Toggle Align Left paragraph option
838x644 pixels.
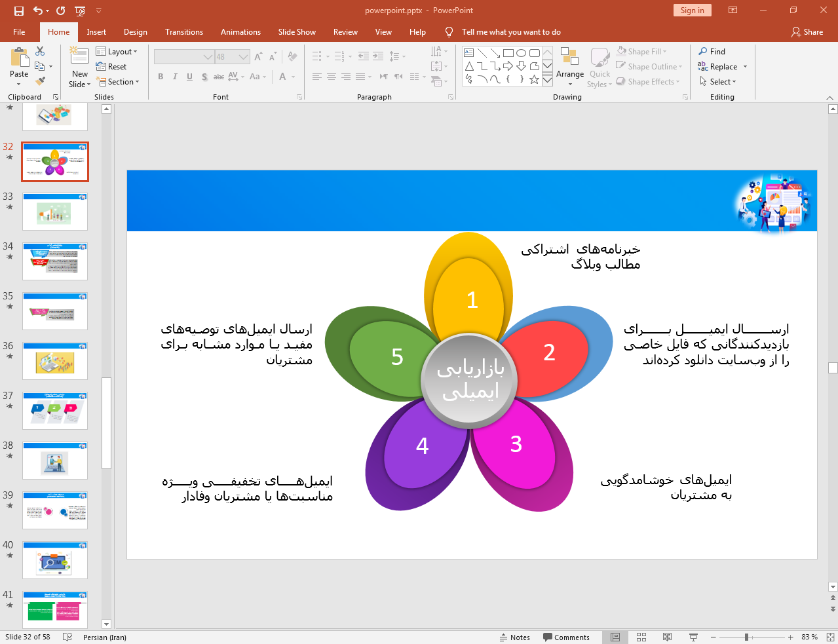317,77
